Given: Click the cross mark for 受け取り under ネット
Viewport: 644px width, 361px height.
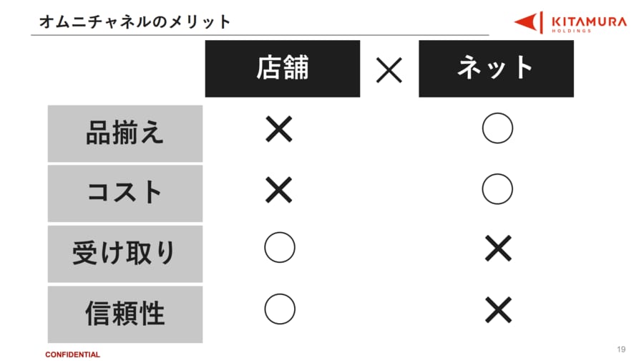Looking at the screenshot, I should tap(497, 249).
